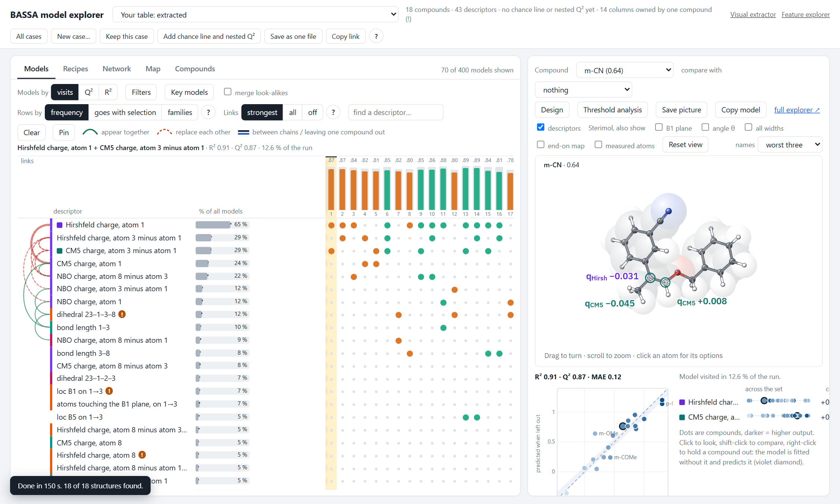Click the help icon next to Links off
This screenshot has width=840, height=504.
click(x=333, y=112)
